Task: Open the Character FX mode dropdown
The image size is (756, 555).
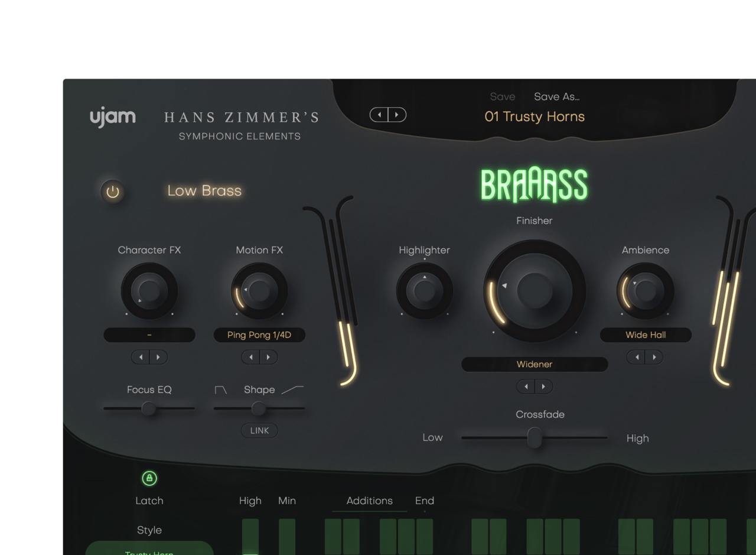Action: 149,335
